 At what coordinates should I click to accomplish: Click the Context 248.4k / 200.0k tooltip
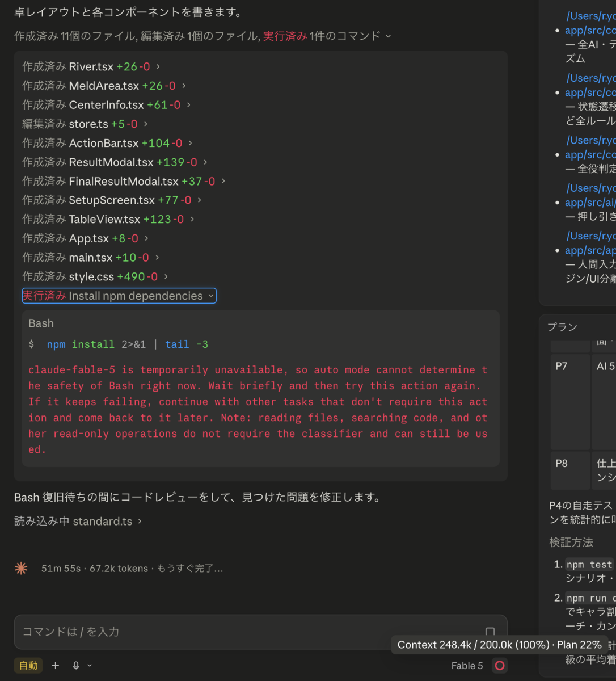[499, 645]
